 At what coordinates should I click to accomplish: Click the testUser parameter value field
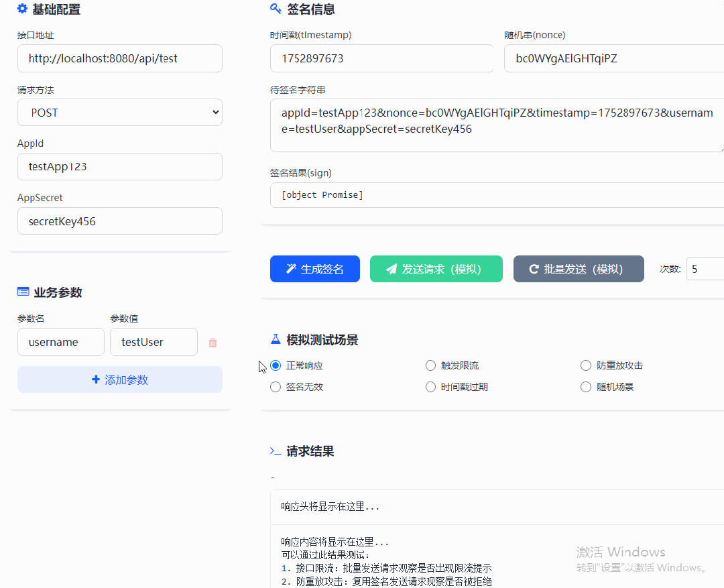154,342
